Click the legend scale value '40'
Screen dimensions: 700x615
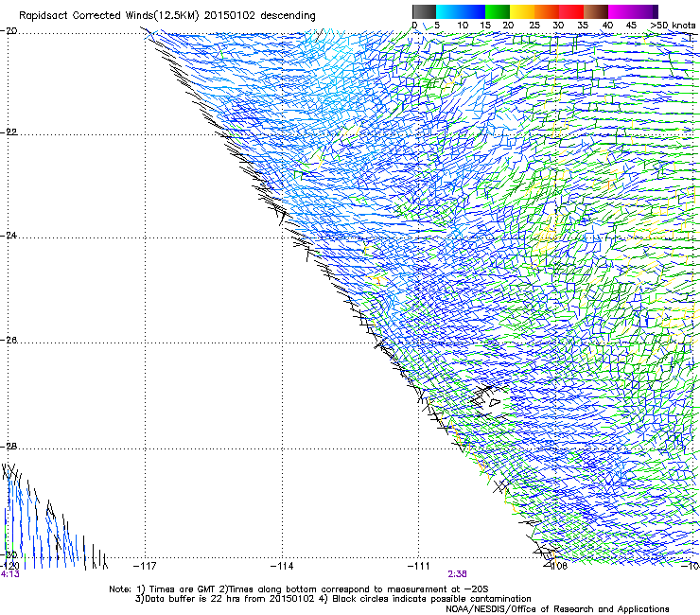pyautogui.click(x=607, y=25)
